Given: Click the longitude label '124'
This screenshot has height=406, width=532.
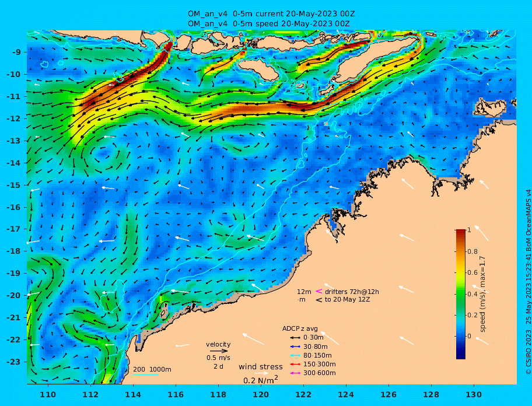Looking at the screenshot, I should 346,394.
